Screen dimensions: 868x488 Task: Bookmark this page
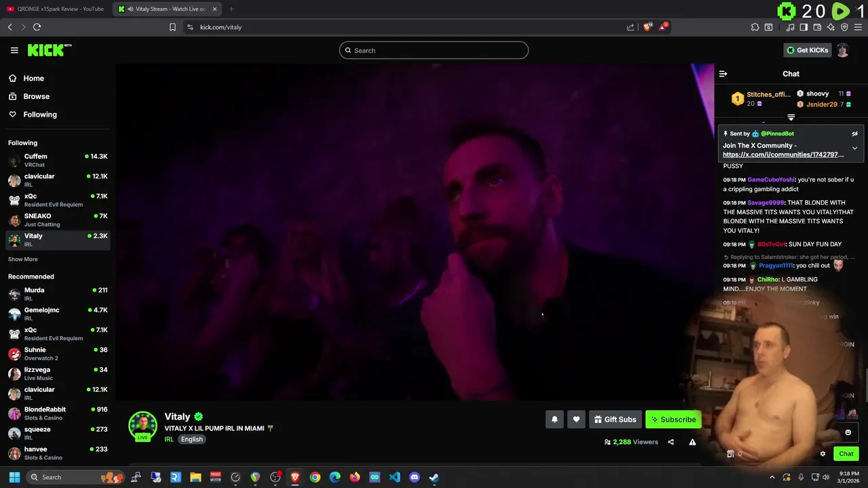coord(172,27)
